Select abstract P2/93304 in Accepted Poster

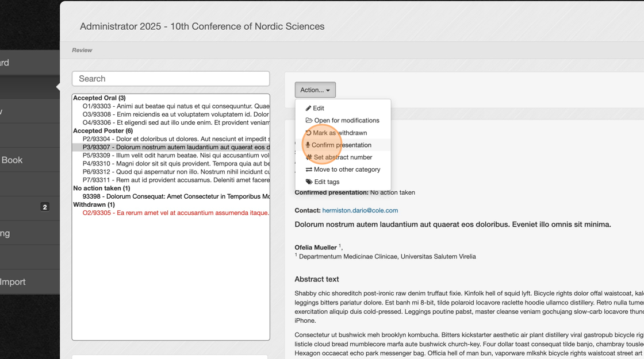coord(176,139)
